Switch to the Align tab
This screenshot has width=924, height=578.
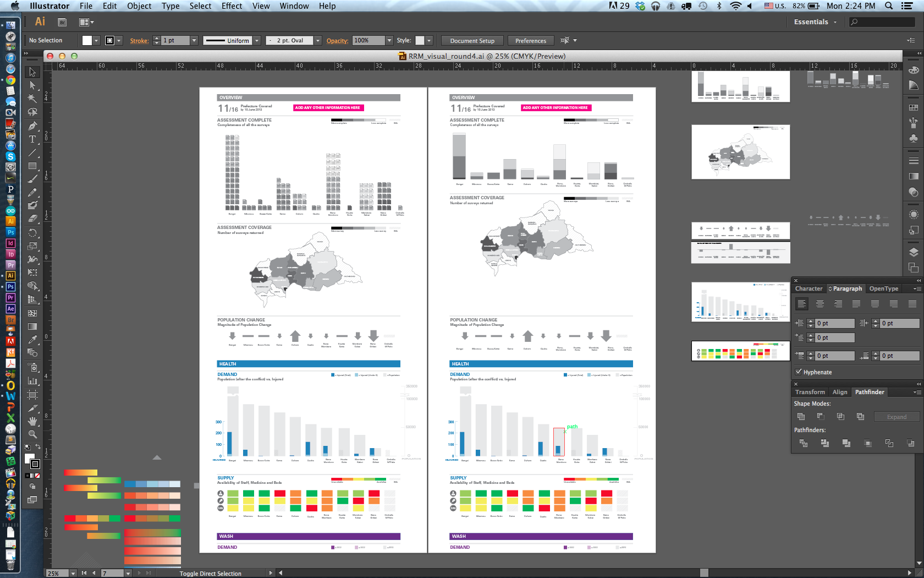(840, 392)
